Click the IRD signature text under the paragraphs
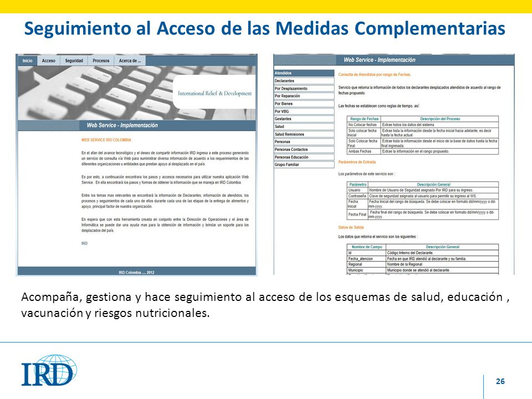Viewport: 532px width, 399px height. click(x=84, y=243)
